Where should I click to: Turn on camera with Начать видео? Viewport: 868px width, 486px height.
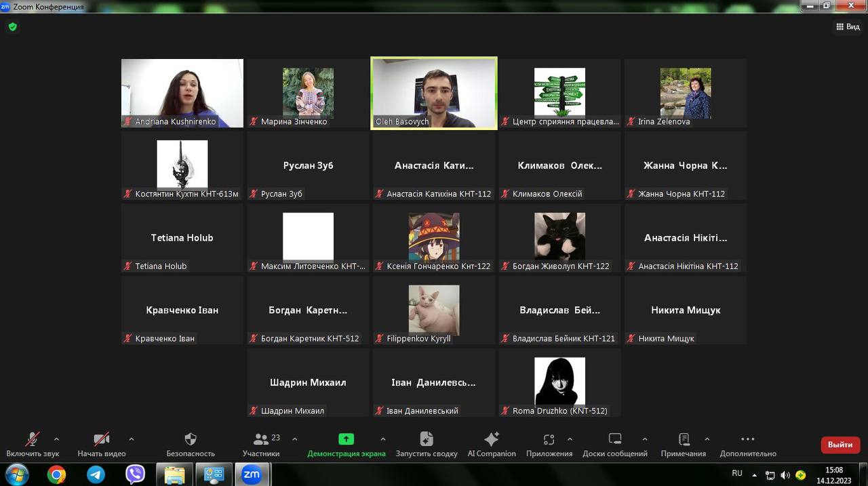pos(101,439)
